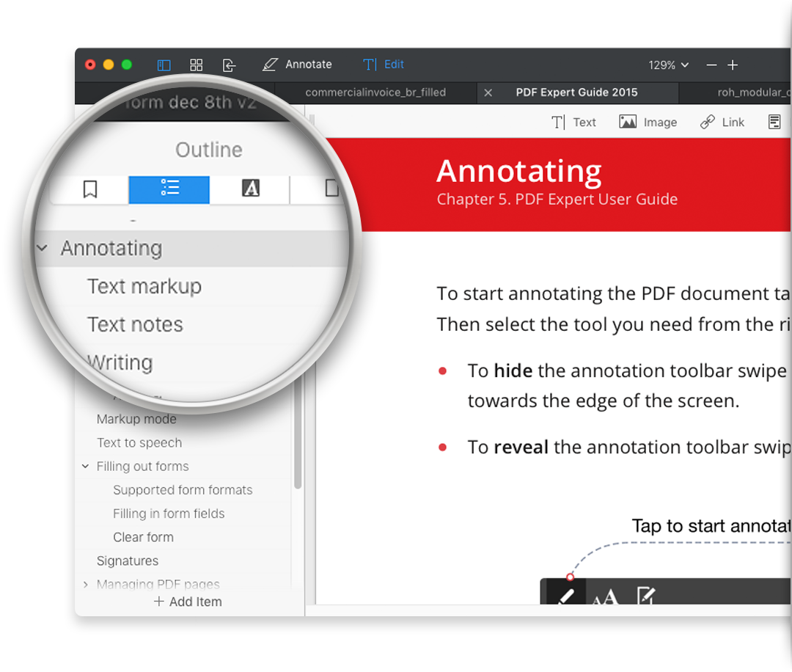This screenshot has width=792, height=672.
Task: Go to Markup mode outline item
Action: coord(136,419)
